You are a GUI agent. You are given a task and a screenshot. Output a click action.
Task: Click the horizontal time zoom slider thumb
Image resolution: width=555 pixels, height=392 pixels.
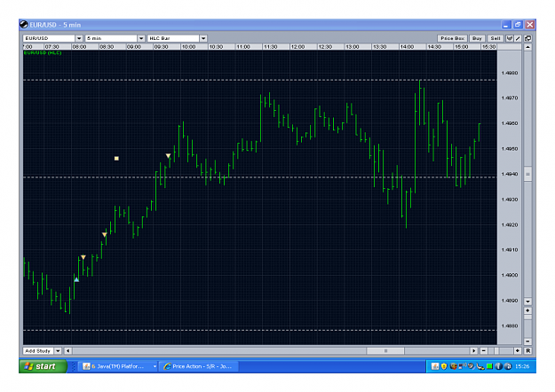pos(496,350)
